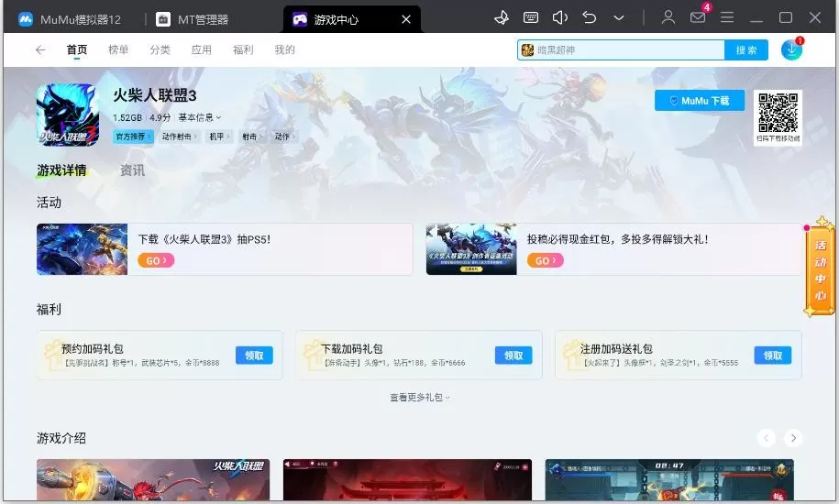Screen dimensions: 839x504
Task: Click the previous screenshot arrow
Action: [x=767, y=438]
